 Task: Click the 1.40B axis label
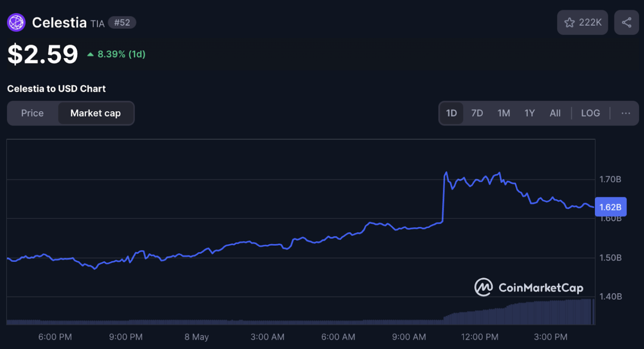point(610,297)
